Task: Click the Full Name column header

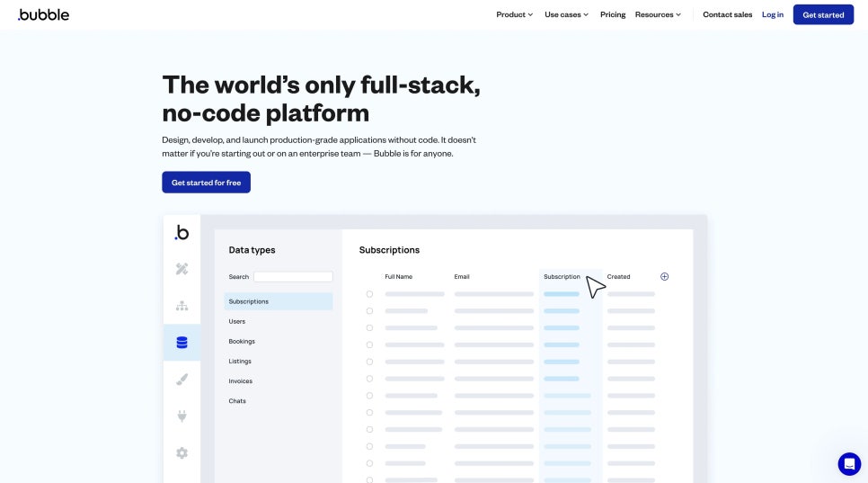Action: 399,276
